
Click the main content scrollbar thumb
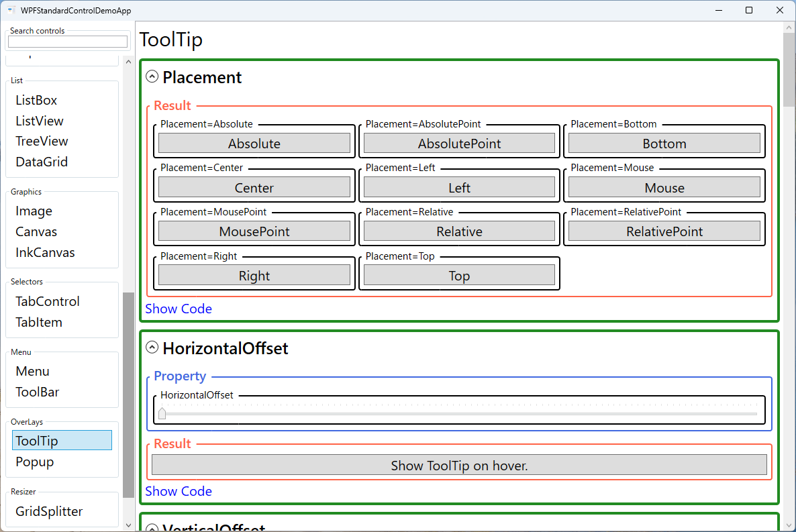789,70
